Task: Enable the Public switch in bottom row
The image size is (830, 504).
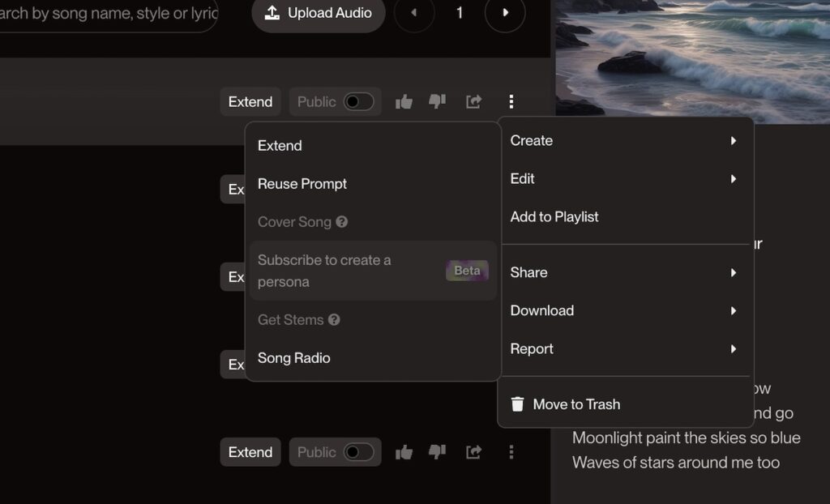Action: [x=358, y=452]
